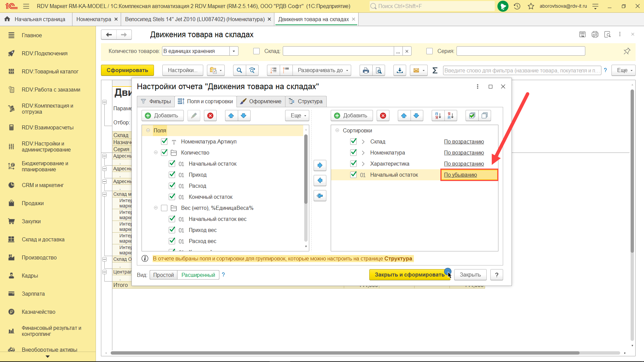Move the selected field up with the blue arrow
Screen dimensions: 644x362
point(231,116)
